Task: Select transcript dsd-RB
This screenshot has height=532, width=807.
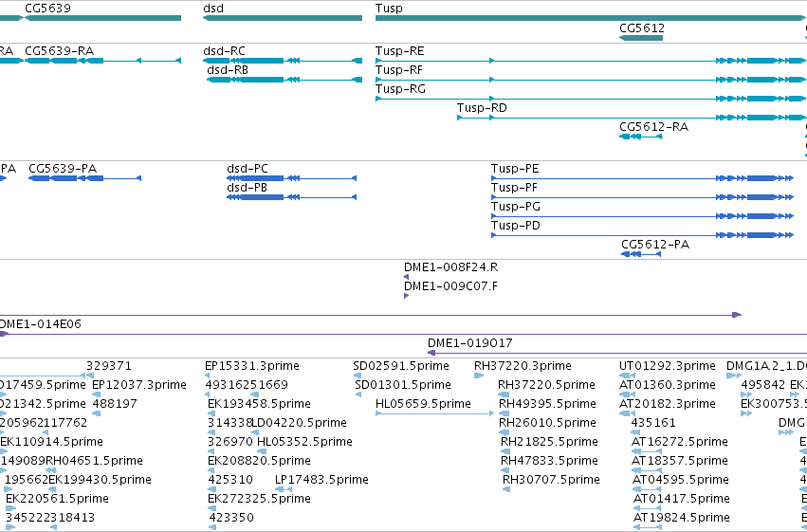Action: [284, 80]
